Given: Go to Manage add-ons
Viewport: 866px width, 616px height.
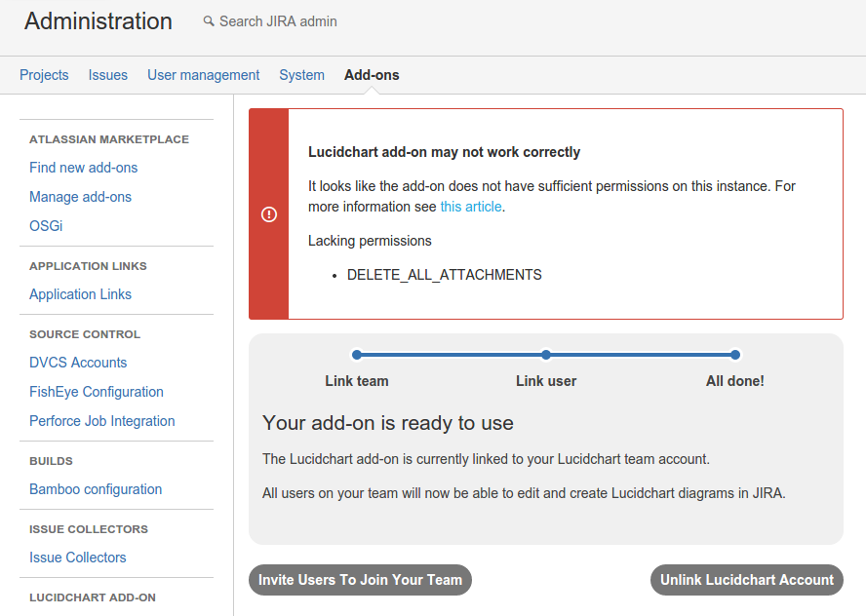Looking at the screenshot, I should [80, 197].
